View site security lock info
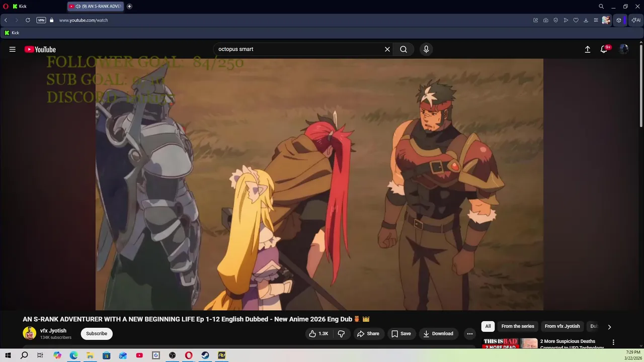Screen dimensions: 644x362 (x=51, y=20)
